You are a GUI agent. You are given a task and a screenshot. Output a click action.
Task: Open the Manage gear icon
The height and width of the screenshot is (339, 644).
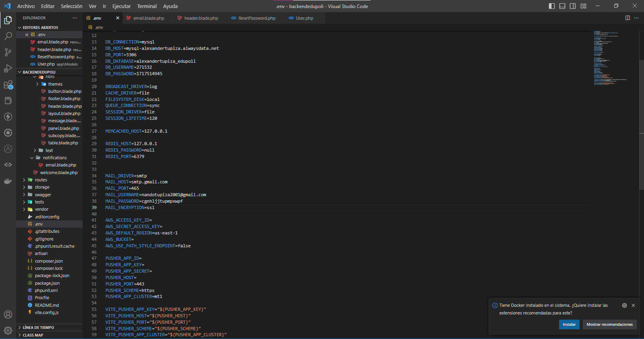coord(8,331)
